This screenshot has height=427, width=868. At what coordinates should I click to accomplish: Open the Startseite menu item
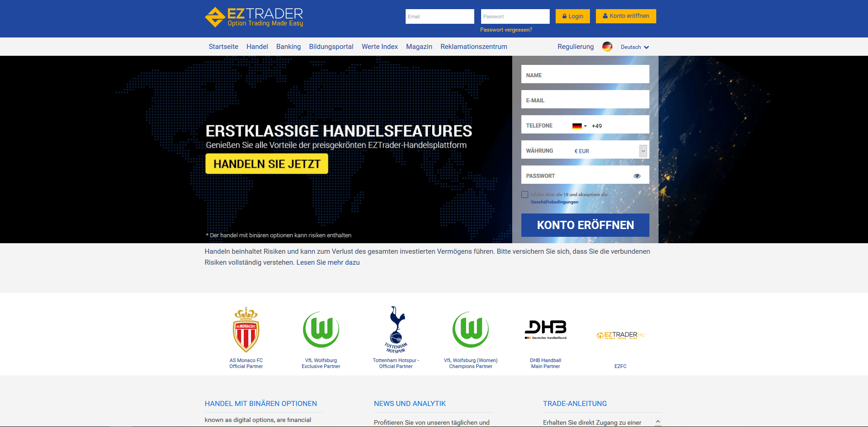pos(224,47)
